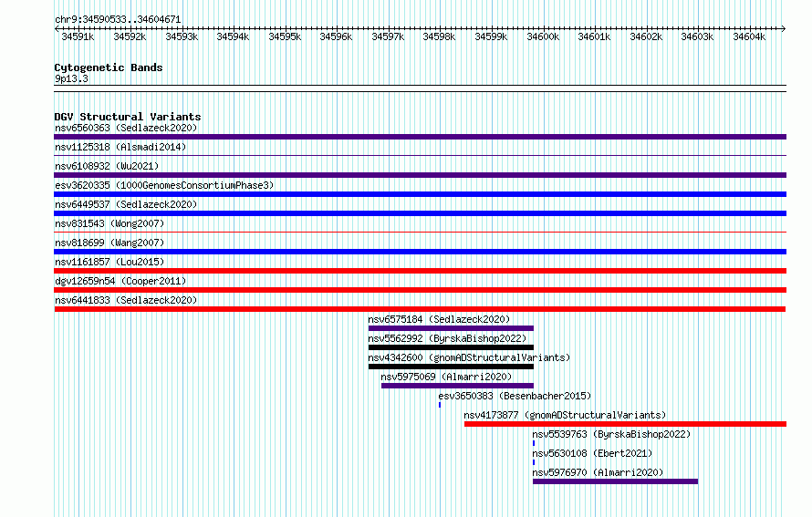Open esv3620335 (1000GenomesConsortiumPhase3) label

click(x=164, y=185)
